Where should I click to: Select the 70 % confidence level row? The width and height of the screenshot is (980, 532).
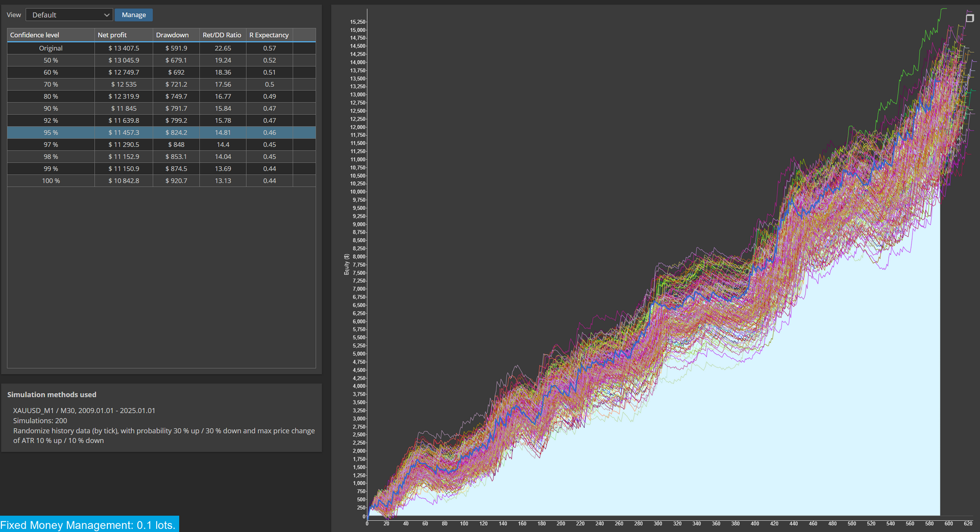161,85
